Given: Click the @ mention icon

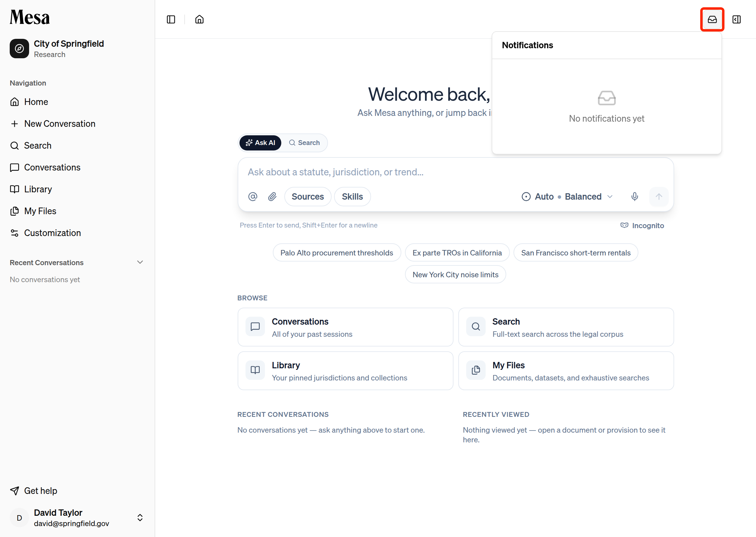Looking at the screenshot, I should tap(253, 197).
